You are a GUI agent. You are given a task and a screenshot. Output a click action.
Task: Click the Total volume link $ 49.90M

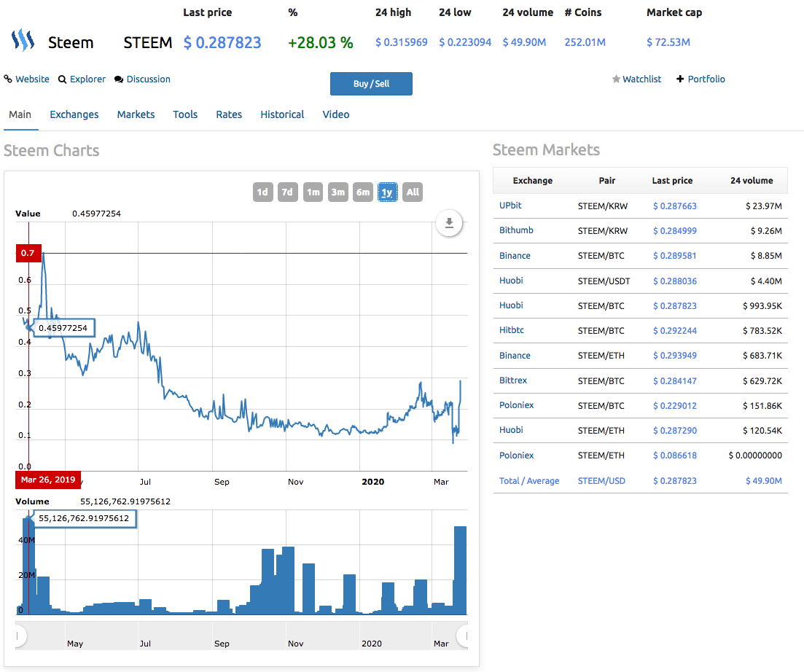coord(763,481)
